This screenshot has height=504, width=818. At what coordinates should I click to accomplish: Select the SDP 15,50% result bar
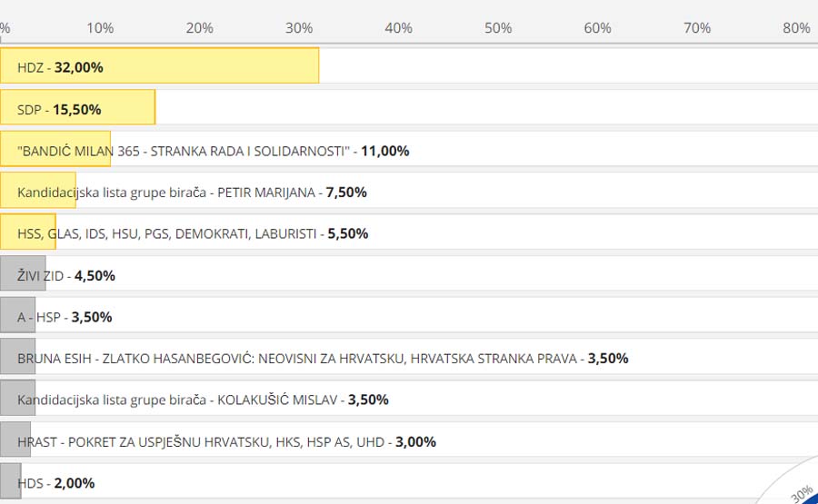tap(77, 108)
